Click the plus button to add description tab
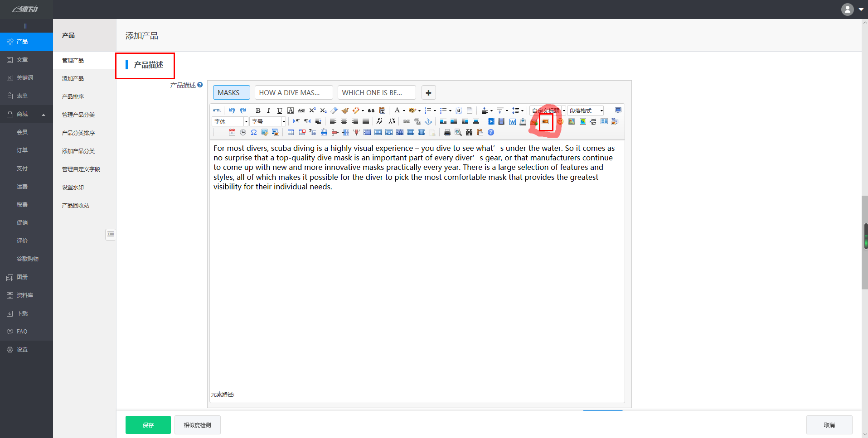 point(428,92)
